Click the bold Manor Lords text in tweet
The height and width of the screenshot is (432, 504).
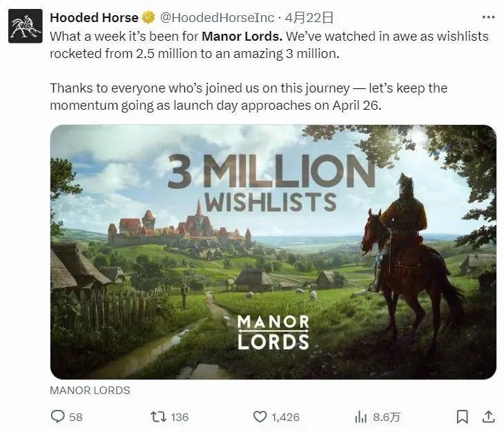(x=242, y=35)
